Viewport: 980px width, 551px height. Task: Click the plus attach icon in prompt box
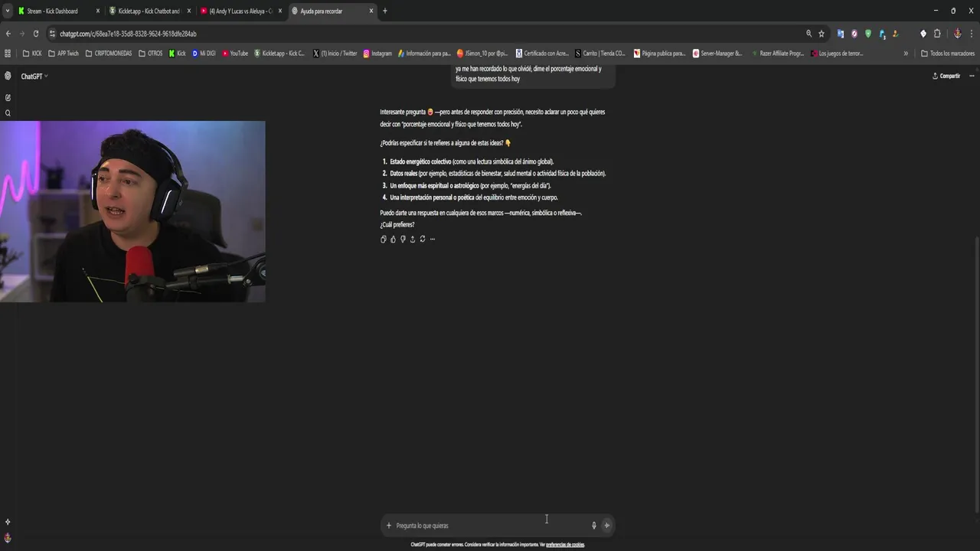tap(389, 525)
